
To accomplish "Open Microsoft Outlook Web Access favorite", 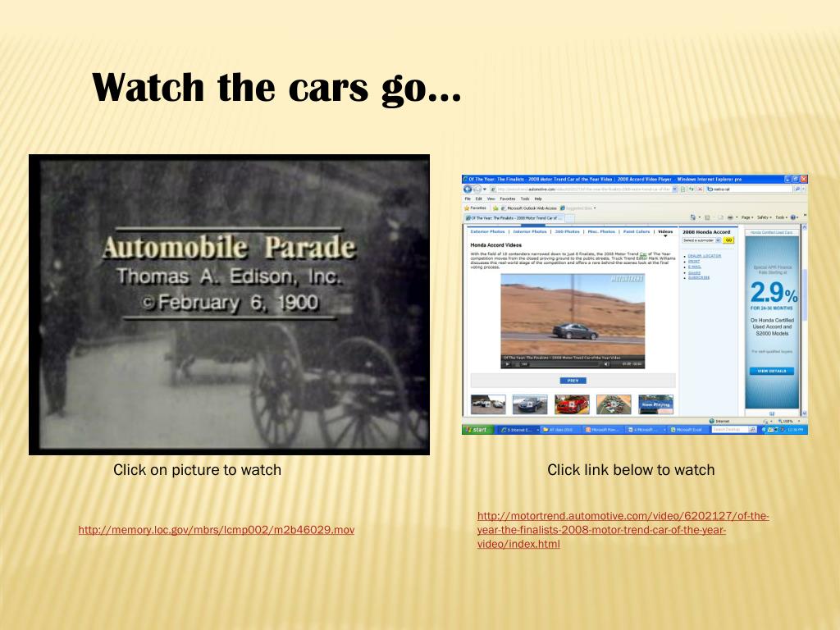I will (528, 208).
